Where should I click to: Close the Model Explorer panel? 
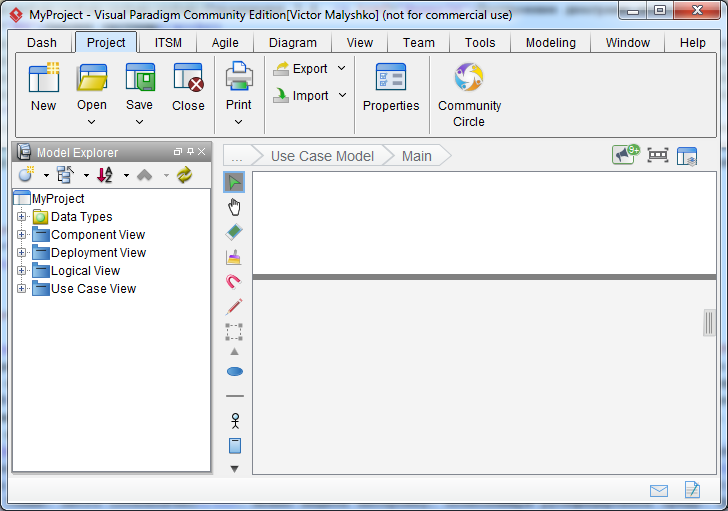click(x=202, y=152)
